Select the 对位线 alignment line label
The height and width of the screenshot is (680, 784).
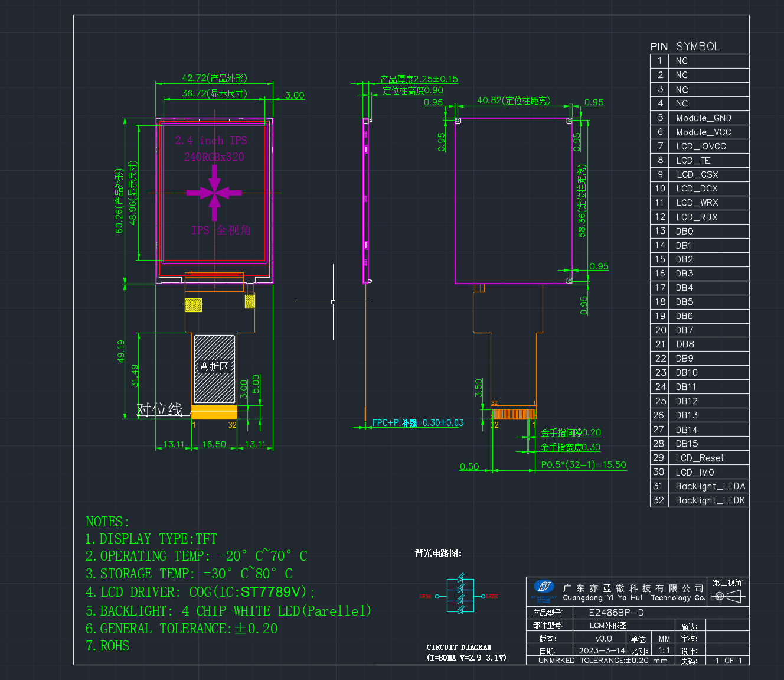point(159,409)
